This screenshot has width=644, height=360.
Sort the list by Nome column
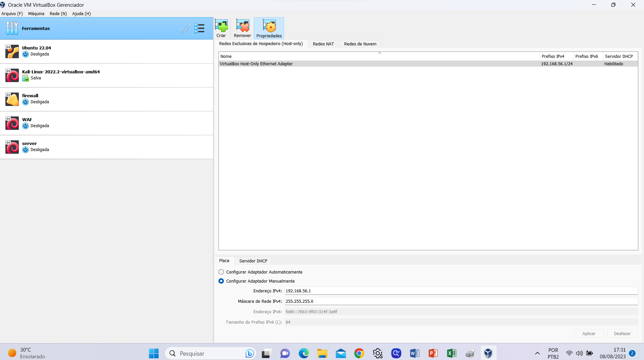coord(379,56)
